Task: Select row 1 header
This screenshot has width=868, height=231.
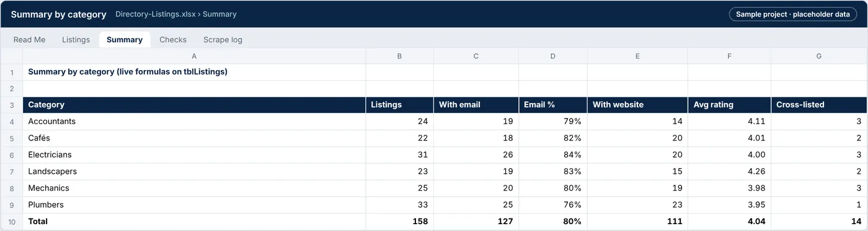Action: 12,72
